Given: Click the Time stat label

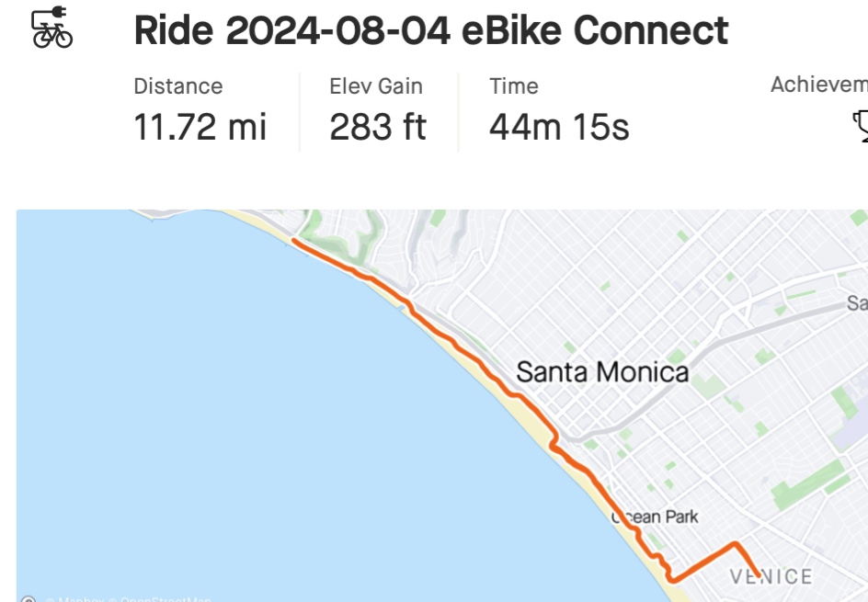Looking at the screenshot, I should (514, 86).
